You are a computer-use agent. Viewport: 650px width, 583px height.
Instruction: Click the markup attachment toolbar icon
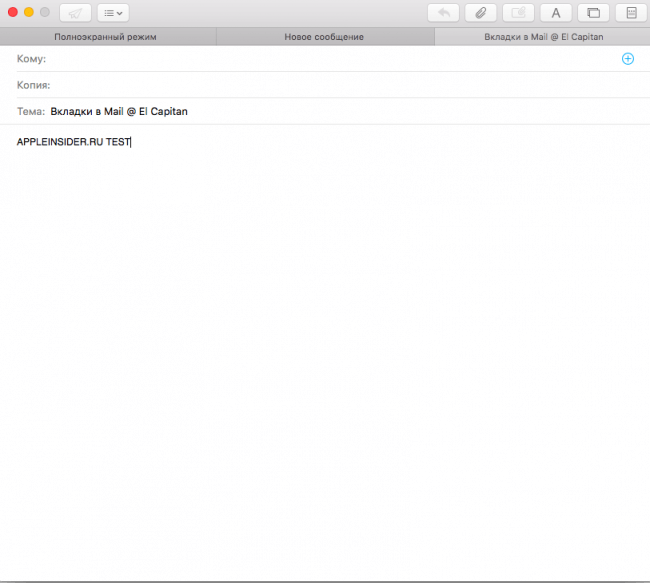click(518, 13)
